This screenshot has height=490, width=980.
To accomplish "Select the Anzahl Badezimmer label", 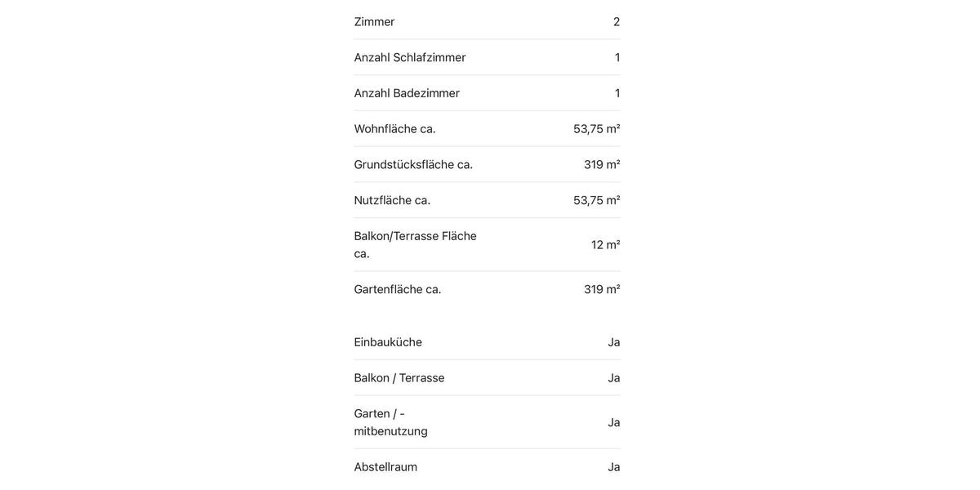I will click(x=407, y=93).
